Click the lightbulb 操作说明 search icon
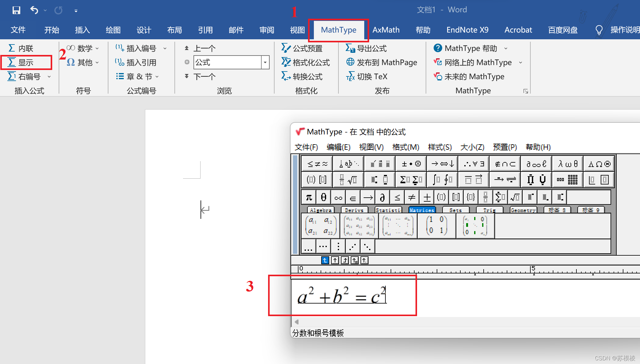The image size is (640, 364). [599, 30]
